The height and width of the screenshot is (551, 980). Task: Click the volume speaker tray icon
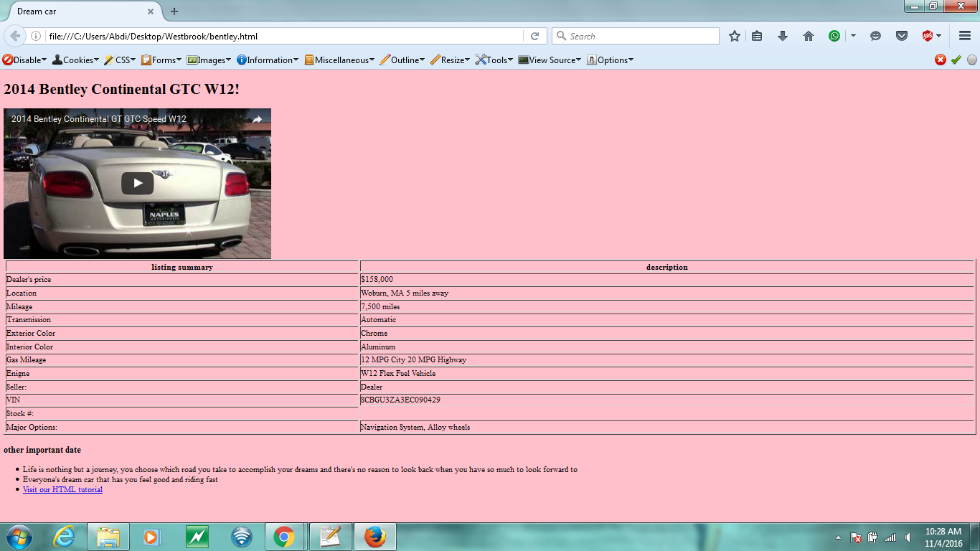pyautogui.click(x=908, y=537)
